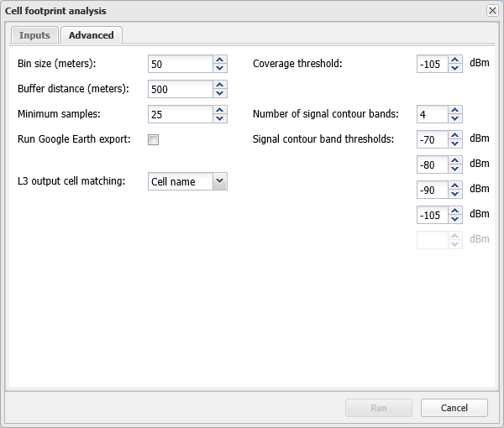Decrease the -80 dBm contour threshold
504x428 pixels.
455,169
